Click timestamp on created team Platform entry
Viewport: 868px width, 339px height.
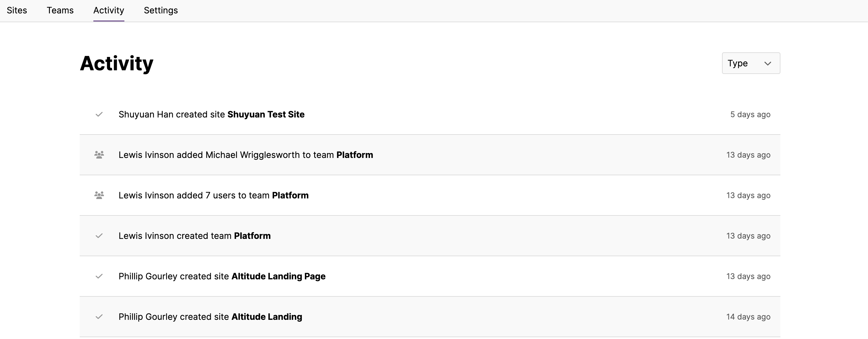748,236
